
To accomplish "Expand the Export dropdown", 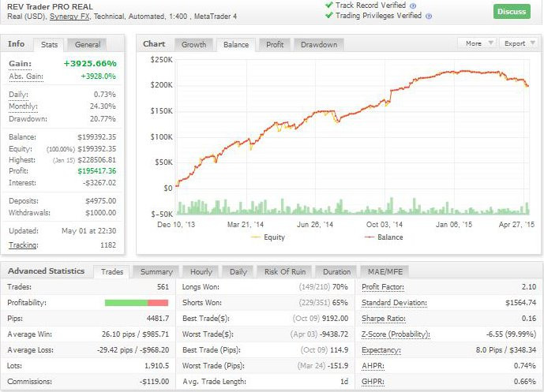I will coord(518,43).
